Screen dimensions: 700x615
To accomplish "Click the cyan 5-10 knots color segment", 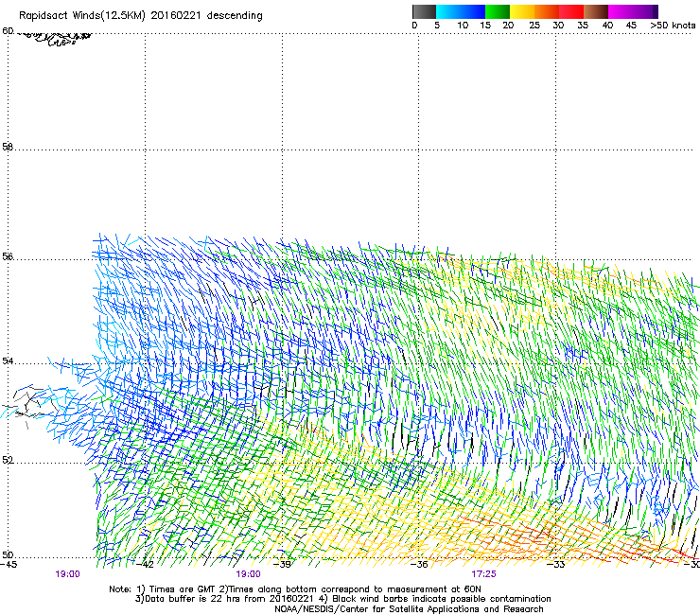I will pos(448,11).
